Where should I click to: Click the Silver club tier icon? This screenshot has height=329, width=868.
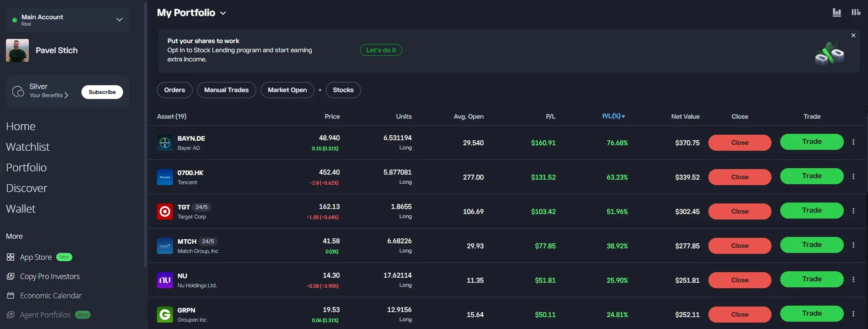coord(18,92)
